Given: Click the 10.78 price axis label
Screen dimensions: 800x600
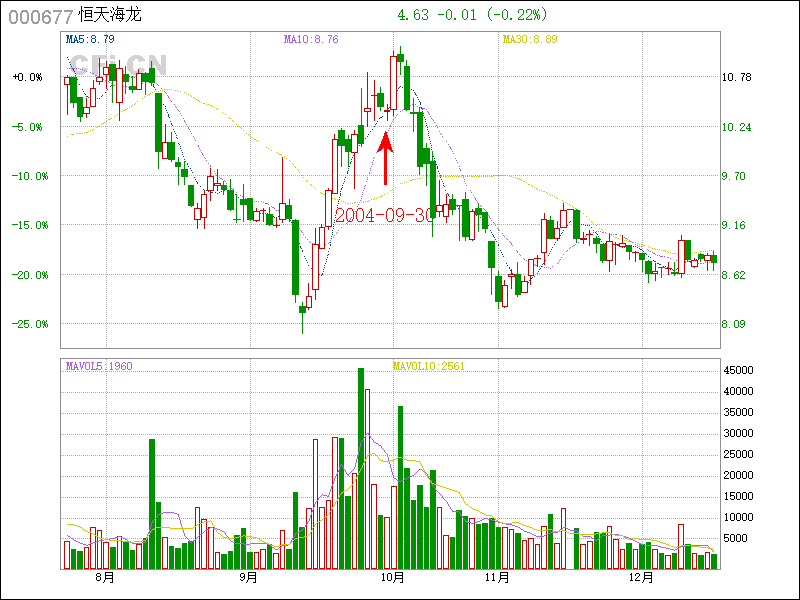Looking at the screenshot, I should coord(736,77).
